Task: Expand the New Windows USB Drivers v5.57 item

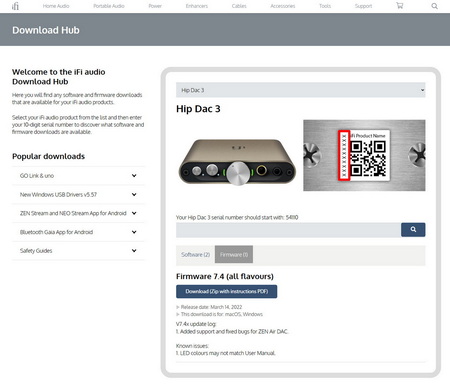Action: click(x=78, y=194)
